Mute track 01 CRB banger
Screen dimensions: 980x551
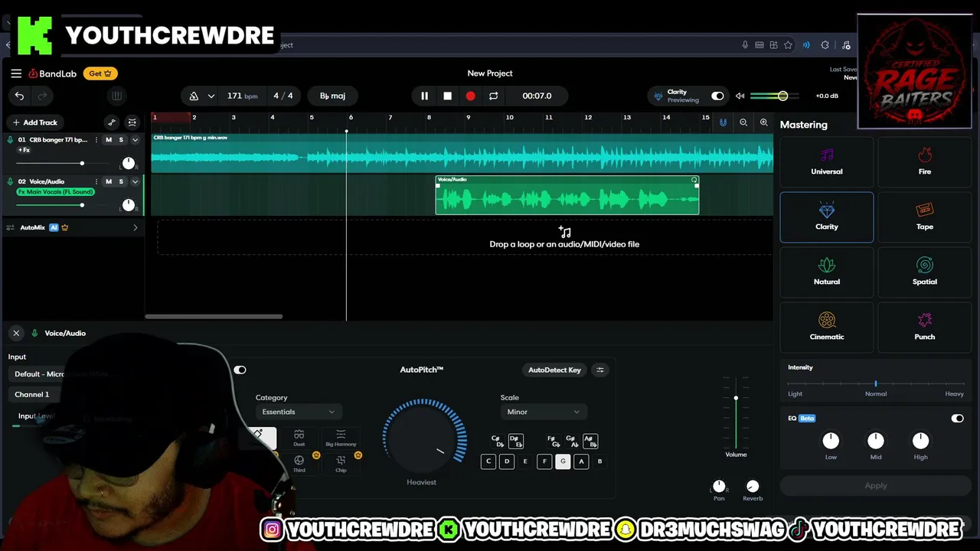tap(108, 140)
